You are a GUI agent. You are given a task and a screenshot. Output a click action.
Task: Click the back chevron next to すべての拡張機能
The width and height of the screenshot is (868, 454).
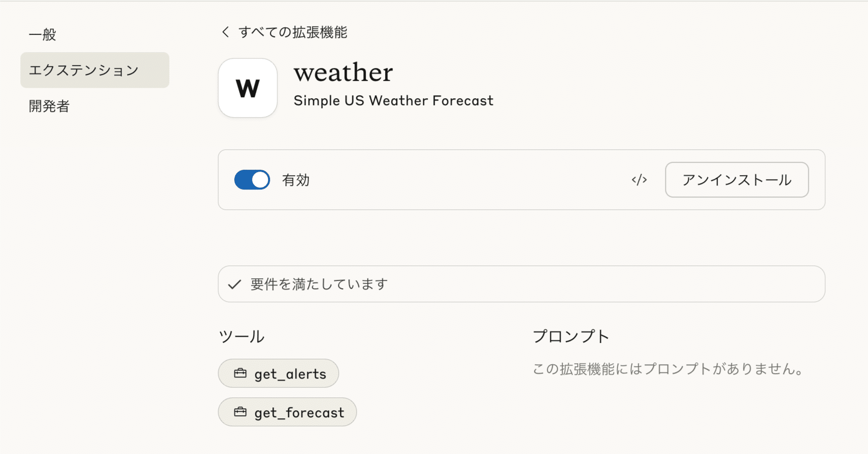coord(225,32)
